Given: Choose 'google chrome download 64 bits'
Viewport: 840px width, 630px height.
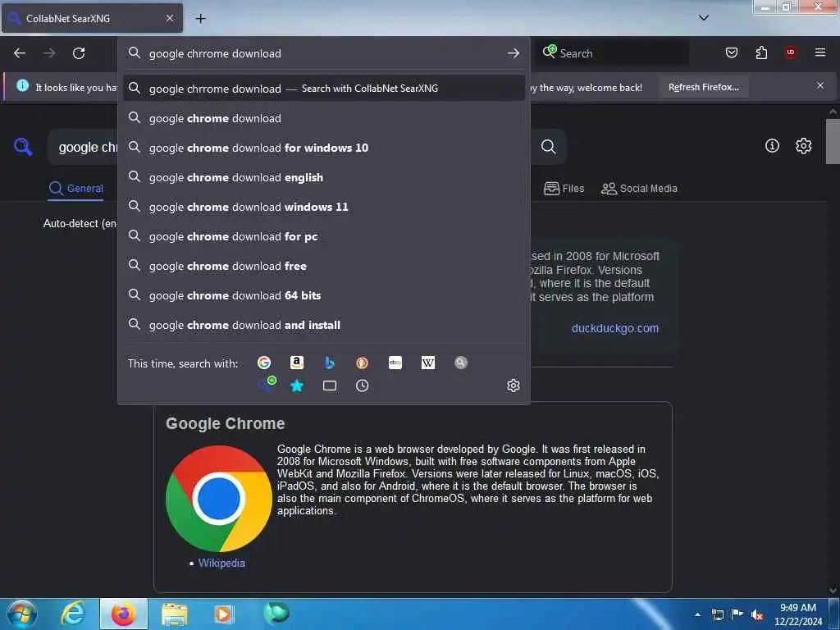Looking at the screenshot, I should point(323,295).
